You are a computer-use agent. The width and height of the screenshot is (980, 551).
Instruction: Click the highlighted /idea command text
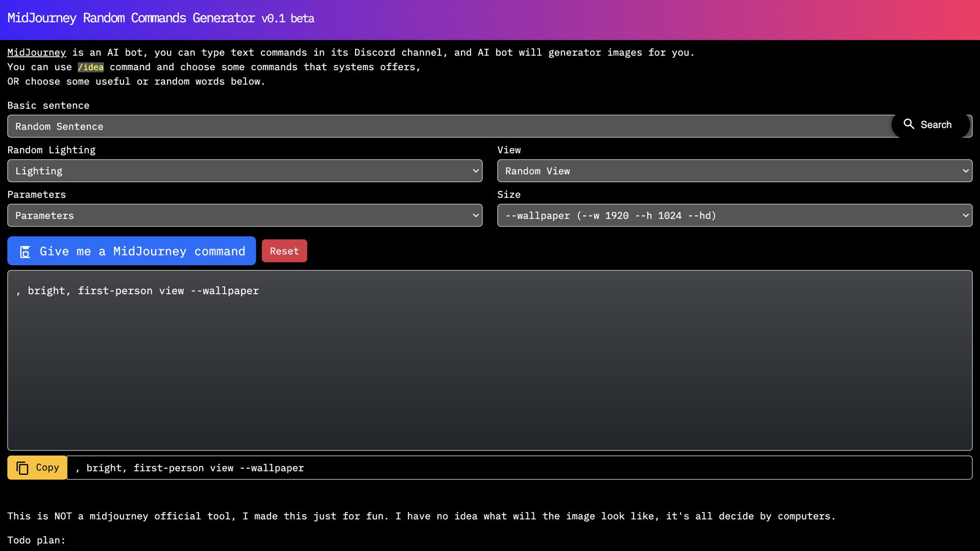[91, 67]
